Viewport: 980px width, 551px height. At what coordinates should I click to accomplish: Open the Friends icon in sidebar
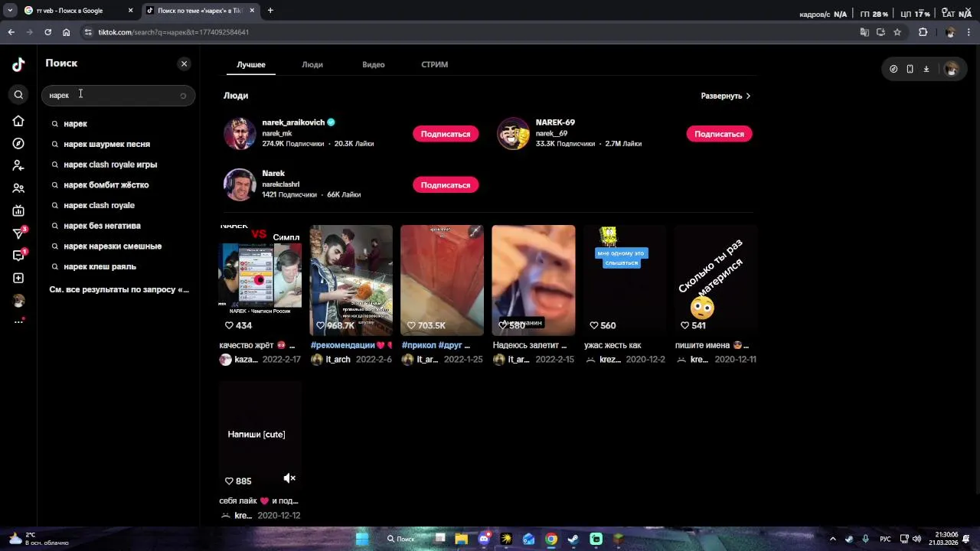[x=18, y=188]
